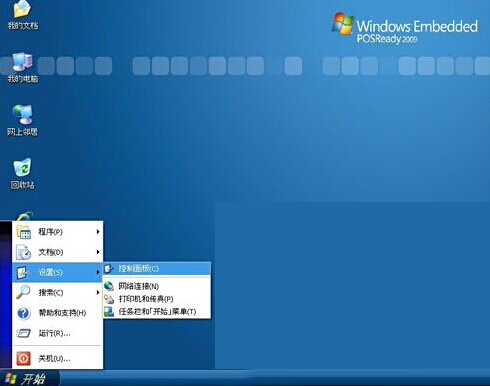
Task: Click the 网络连接 globe icon
Action: click(109, 286)
